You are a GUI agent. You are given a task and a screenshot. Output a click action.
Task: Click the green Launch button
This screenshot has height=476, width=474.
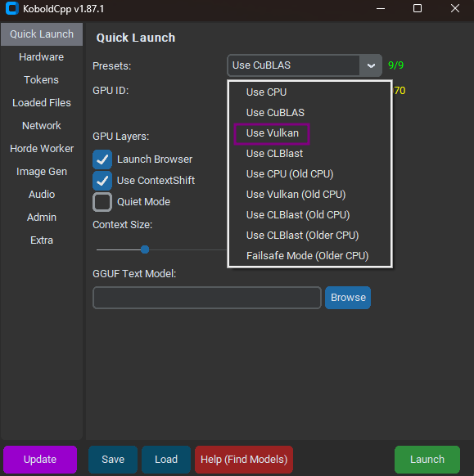coord(427,460)
